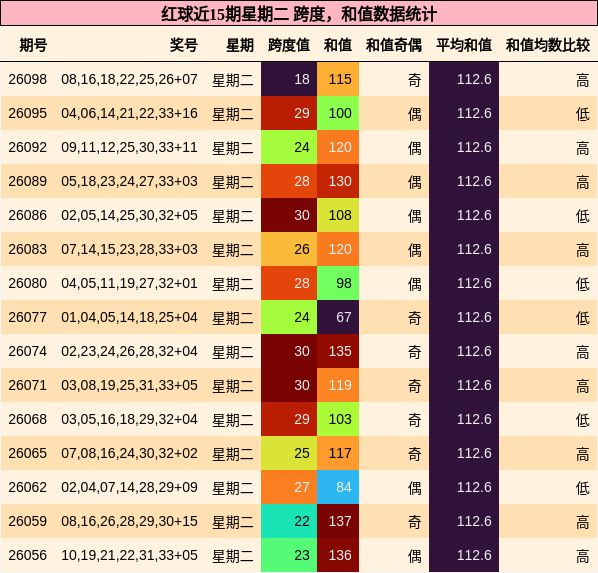Click sum value 67 in row 26077
598x573 pixels.
tap(338, 317)
